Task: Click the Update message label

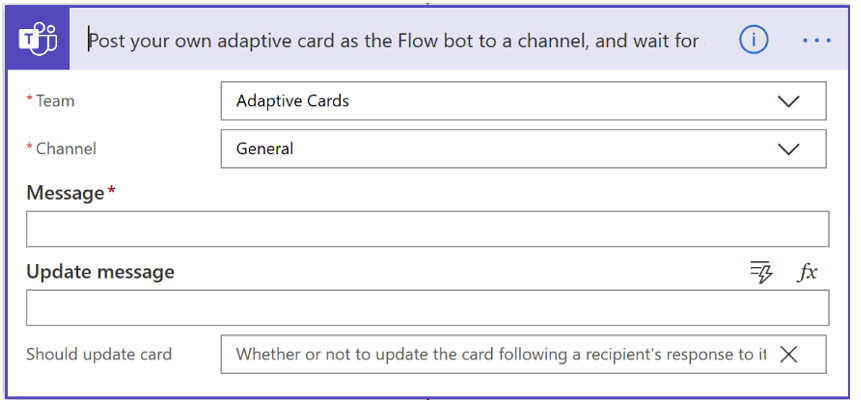Action: tap(100, 272)
